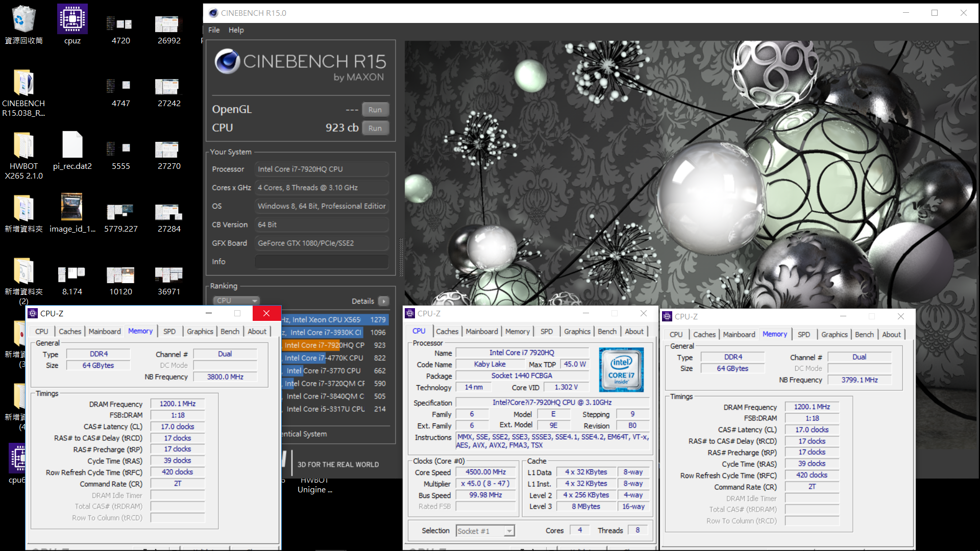Open SPD tab in right CPU-Z
The height and width of the screenshot is (551, 980).
(804, 334)
